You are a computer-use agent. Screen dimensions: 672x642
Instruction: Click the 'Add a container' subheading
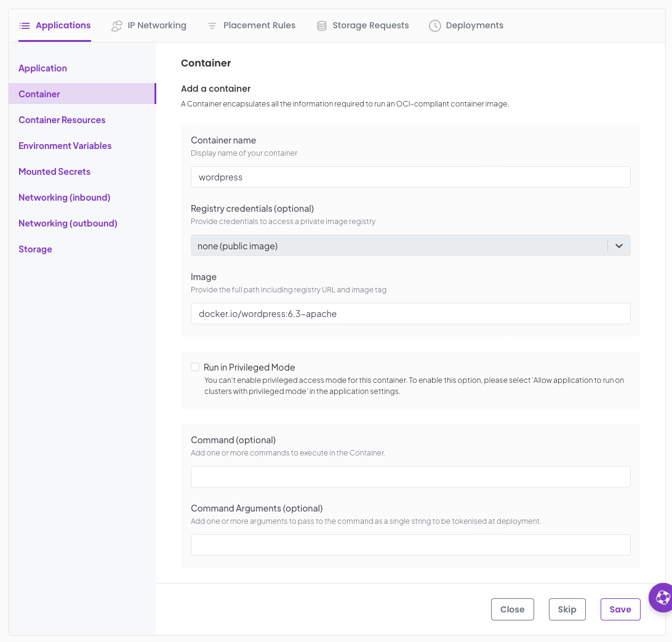point(215,89)
